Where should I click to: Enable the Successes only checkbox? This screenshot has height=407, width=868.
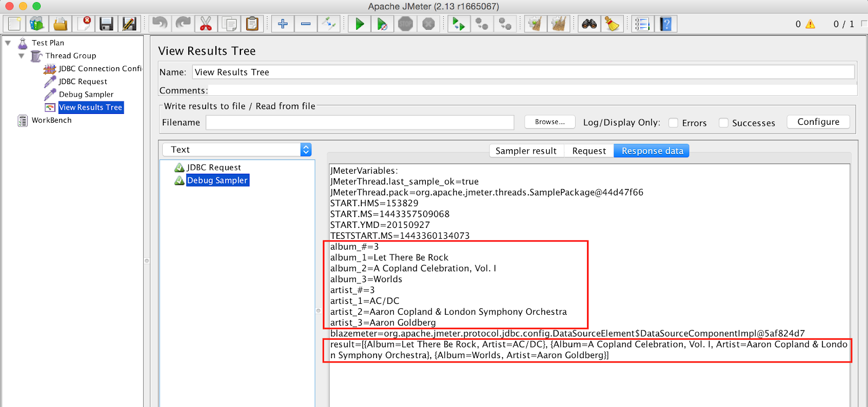[x=723, y=123]
